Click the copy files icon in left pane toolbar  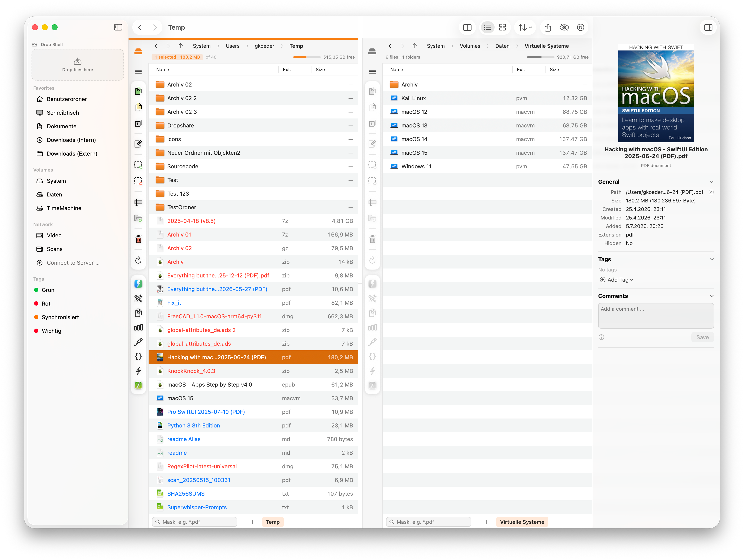[138, 91]
